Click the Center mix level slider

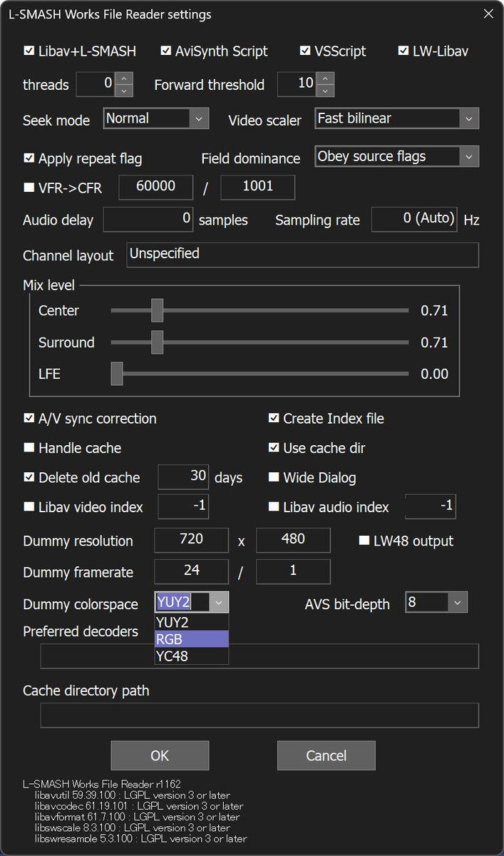260,310
